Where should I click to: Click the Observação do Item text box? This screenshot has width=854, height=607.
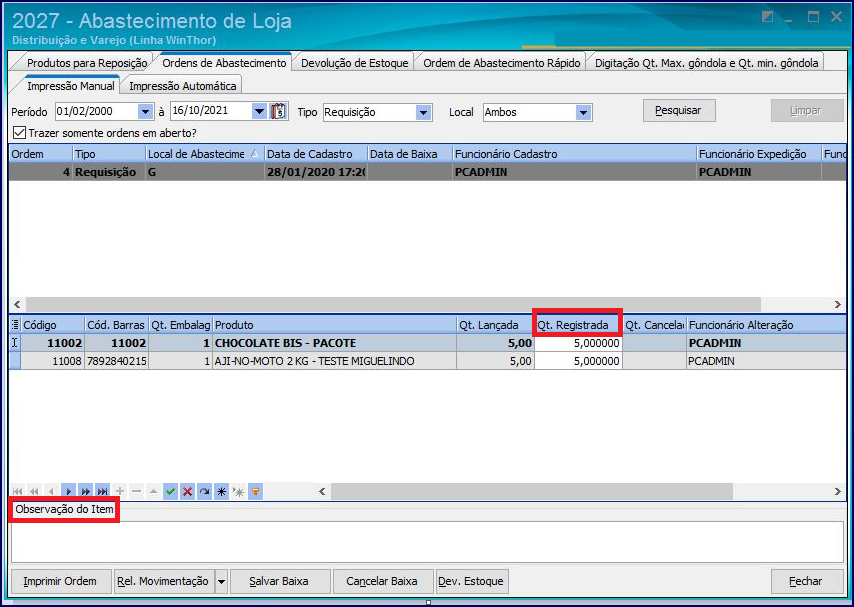point(428,542)
